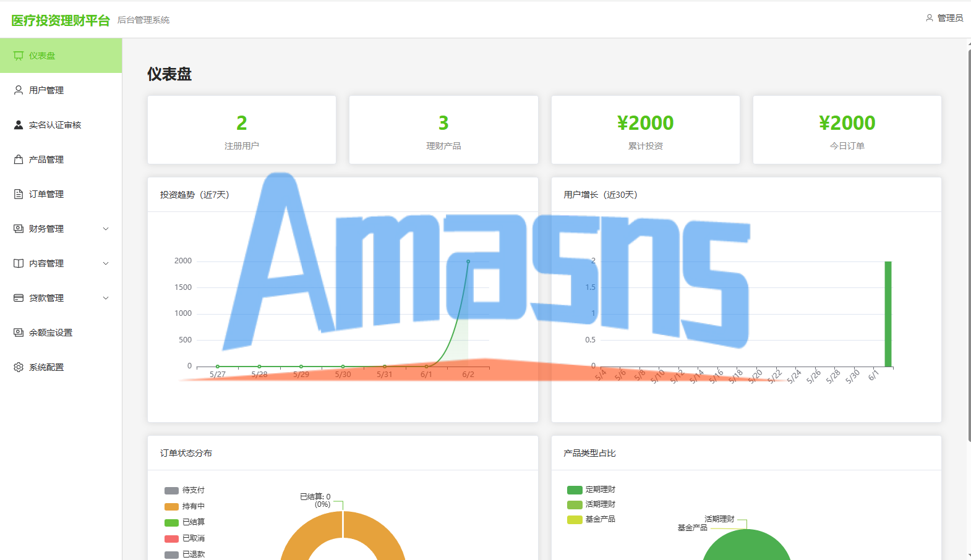Image resolution: width=971 pixels, height=560 pixels.
Task: Click the 仪表盘 dashboard icon in sidebar
Action: point(19,56)
